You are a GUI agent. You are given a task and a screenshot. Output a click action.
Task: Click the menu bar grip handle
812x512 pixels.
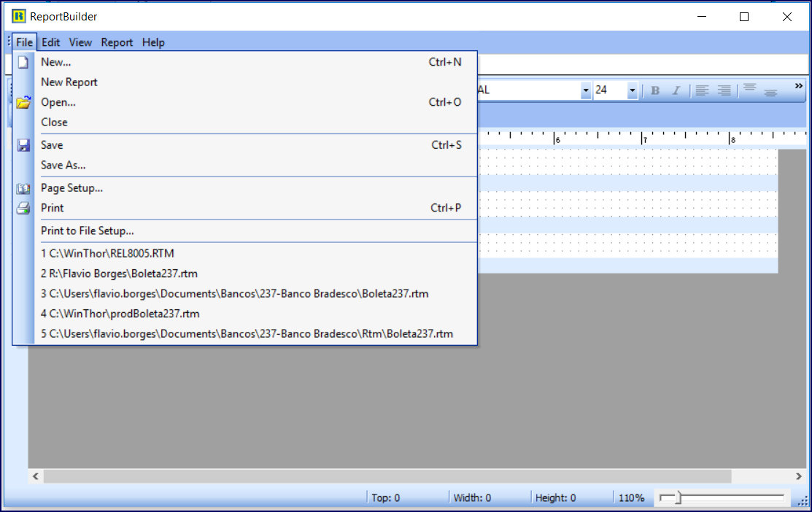coord(9,42)
